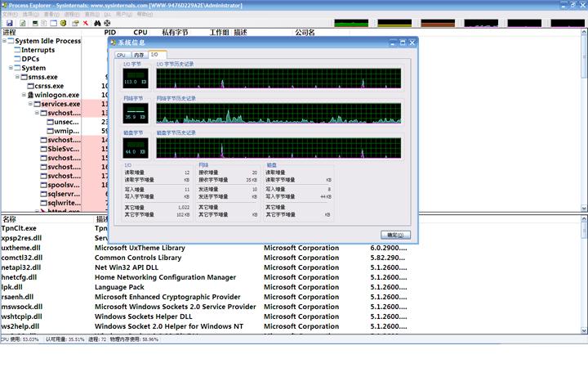Sort by the PID column header

pyautogui.click(x=110, y=32)
